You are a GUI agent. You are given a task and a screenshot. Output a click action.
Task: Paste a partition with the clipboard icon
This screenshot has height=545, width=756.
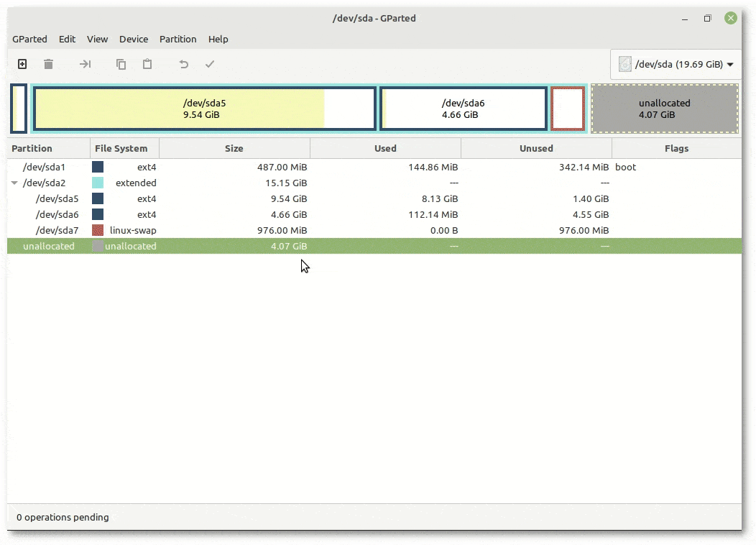coord(147,64)
